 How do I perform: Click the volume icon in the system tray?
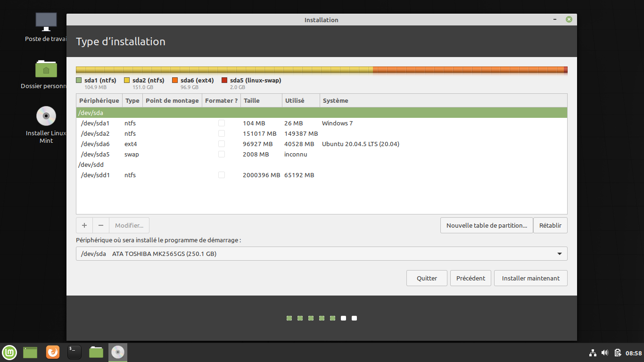(605, 353)
